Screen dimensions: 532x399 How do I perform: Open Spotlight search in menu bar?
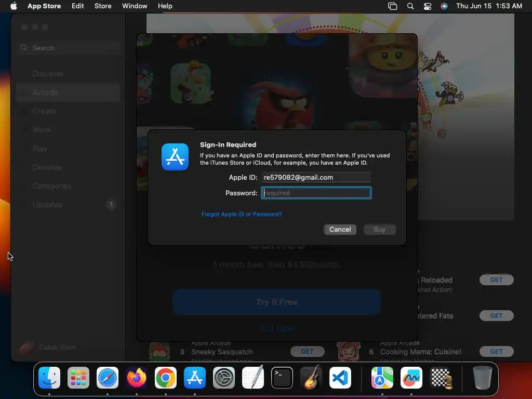pos(410,6)
